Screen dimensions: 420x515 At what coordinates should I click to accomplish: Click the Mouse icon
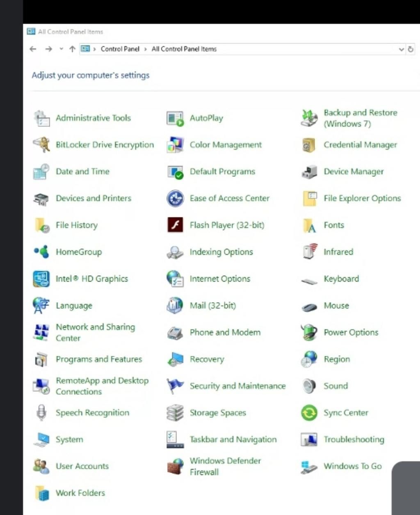coord(309,307)
